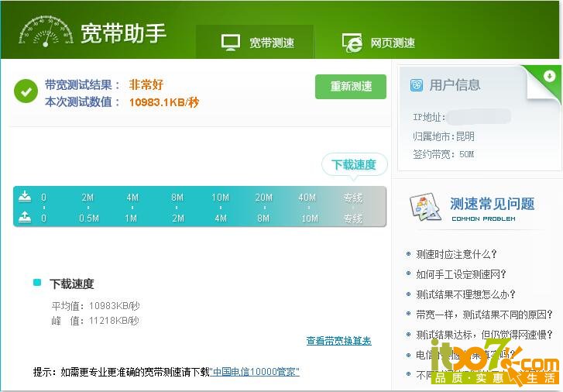Click the 测速常见问题 heading

coord(493,204)
